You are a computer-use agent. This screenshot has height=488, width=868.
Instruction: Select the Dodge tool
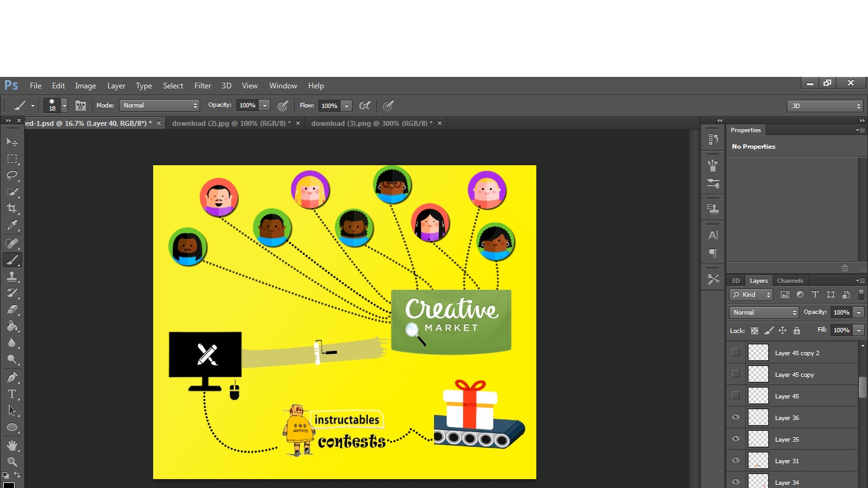click(12, 359)
